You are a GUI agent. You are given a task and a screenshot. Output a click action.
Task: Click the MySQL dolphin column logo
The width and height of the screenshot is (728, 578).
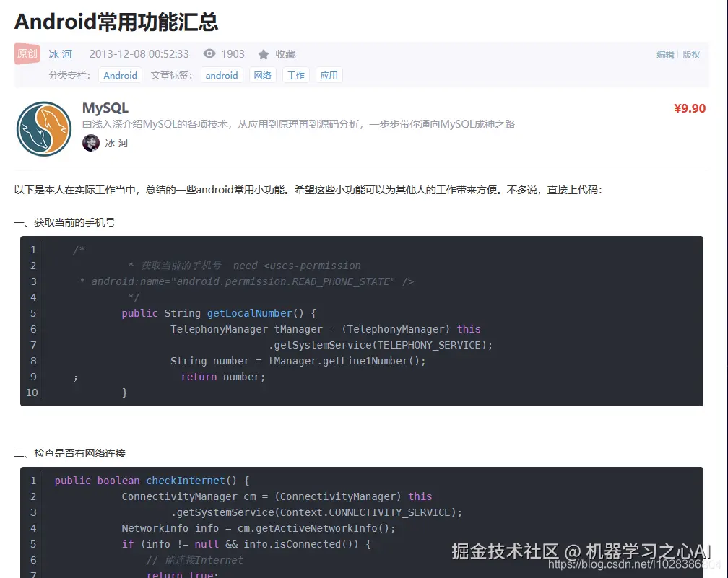(x=44, y=129)
